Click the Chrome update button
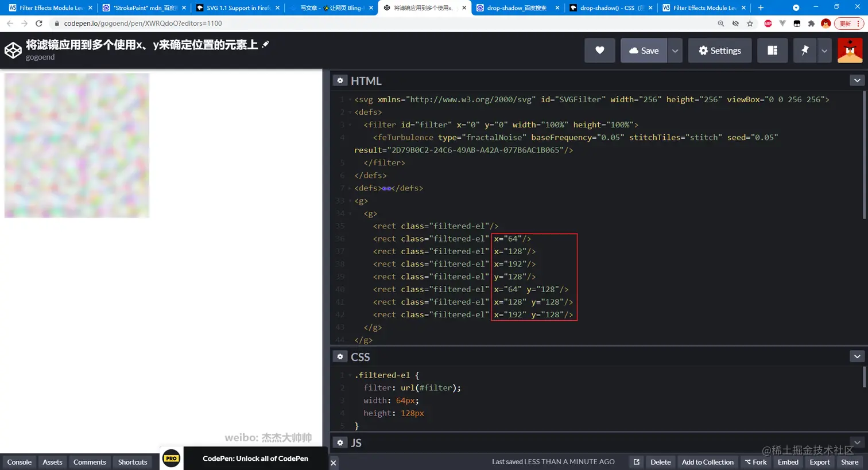The image size is (868, 470). pyautogui.click(x=849, y=24)
